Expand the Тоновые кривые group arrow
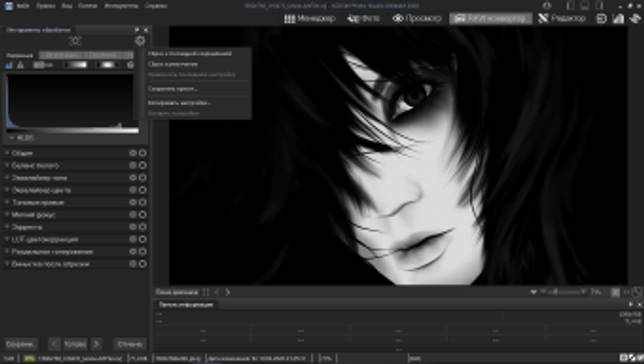 7,202
